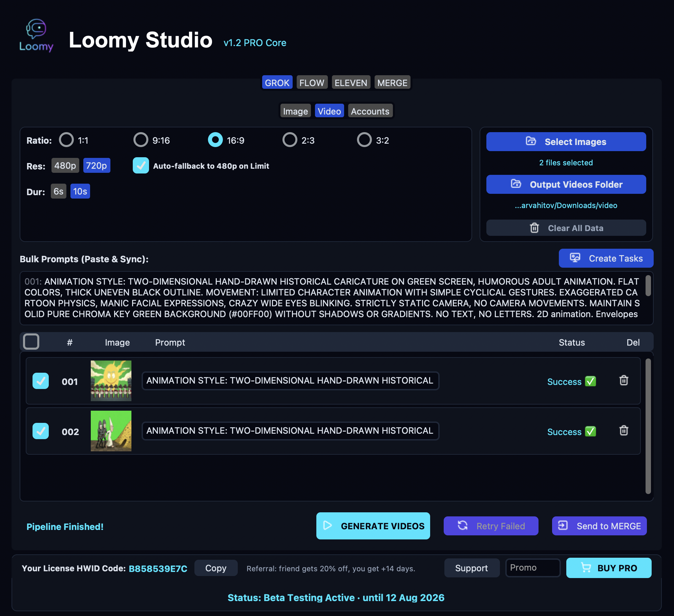Click the shopping cart icon on Buy Pro
The image size is (674, 616).
[x=586, y=568]
